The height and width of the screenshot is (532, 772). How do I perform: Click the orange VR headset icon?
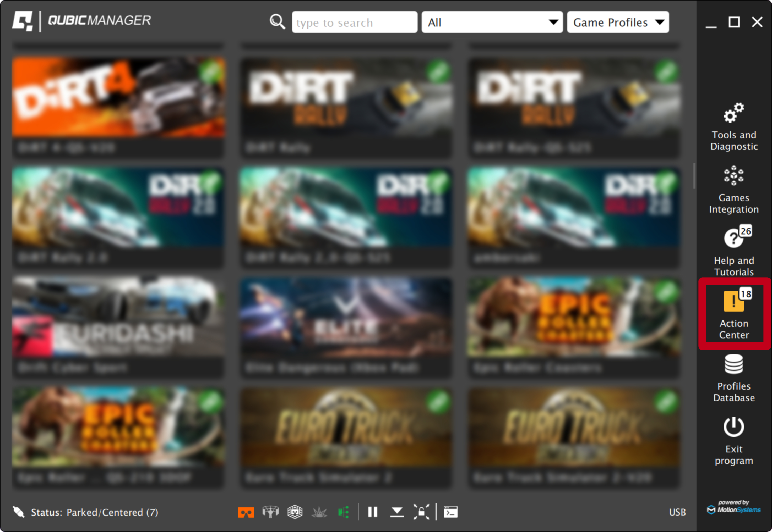pos(246,512)
